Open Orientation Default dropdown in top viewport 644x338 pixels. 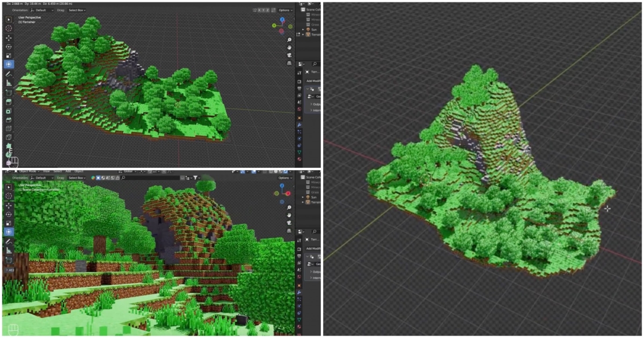(x=43, y=10)
